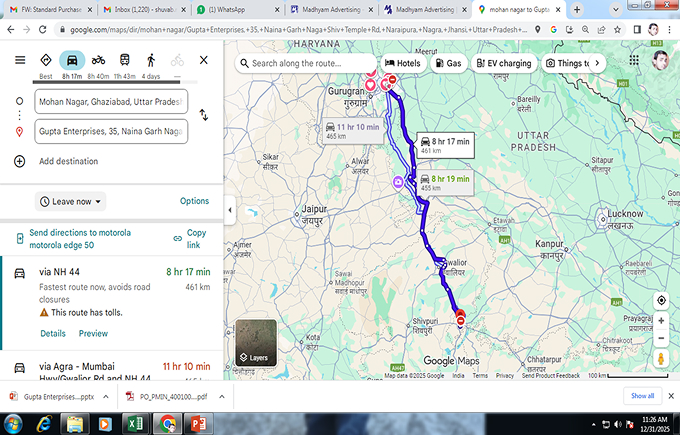
Task: Select the Transit travel mode
Action: click(x=124, y=60)
